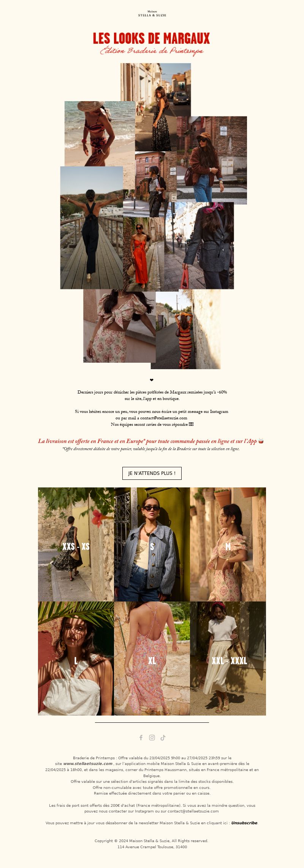Open the Facebook icon in footer
This screenshot has height=868, width=304.
coord(141,738)
